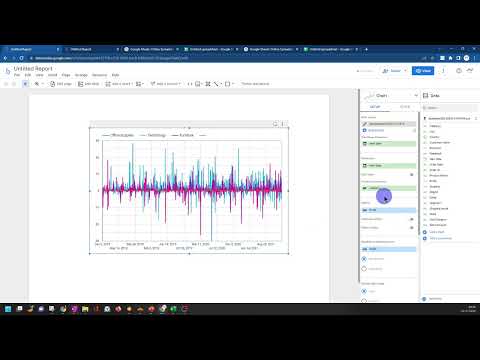Viewport: 480px width, 360px height.
Task: Reload the page with the browser refresh icon
Action: [21, 58]
